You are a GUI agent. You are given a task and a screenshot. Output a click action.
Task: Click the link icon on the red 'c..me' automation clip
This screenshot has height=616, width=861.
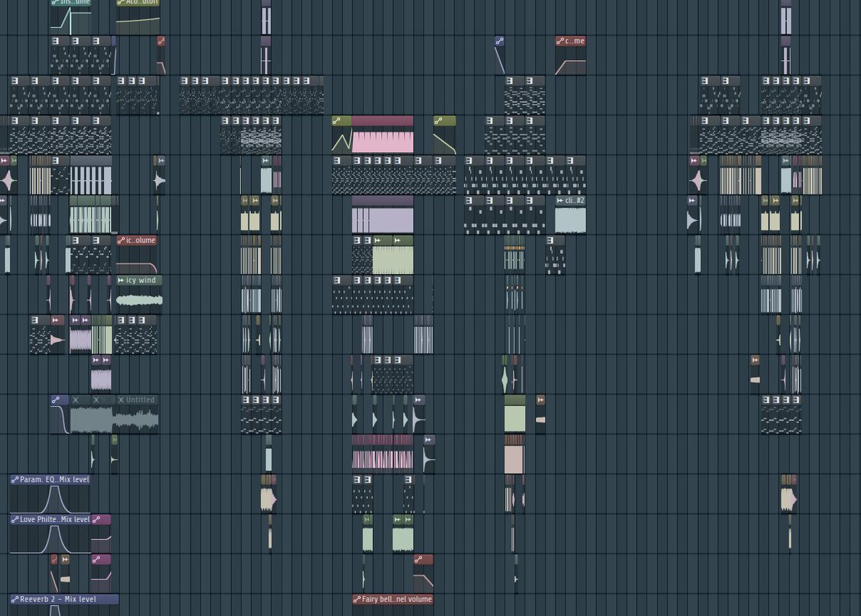560,41
